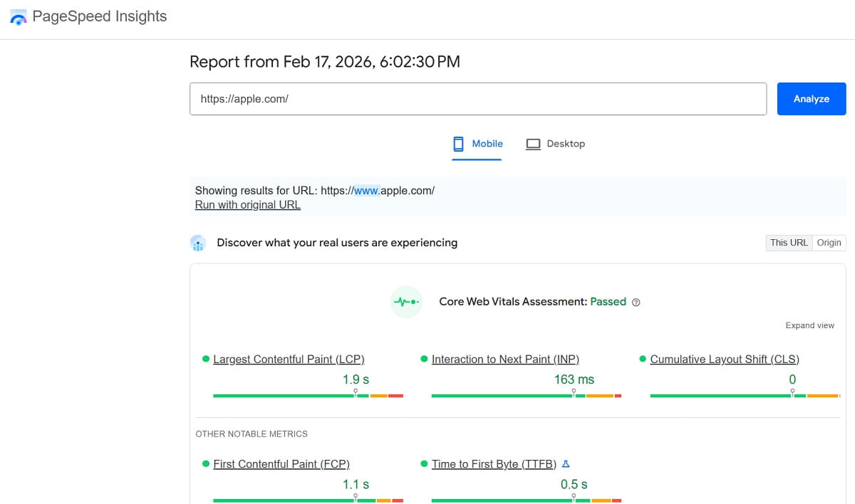
Task: Click the PageSpeed Insights logo icon
Action: tap(18, 16)
